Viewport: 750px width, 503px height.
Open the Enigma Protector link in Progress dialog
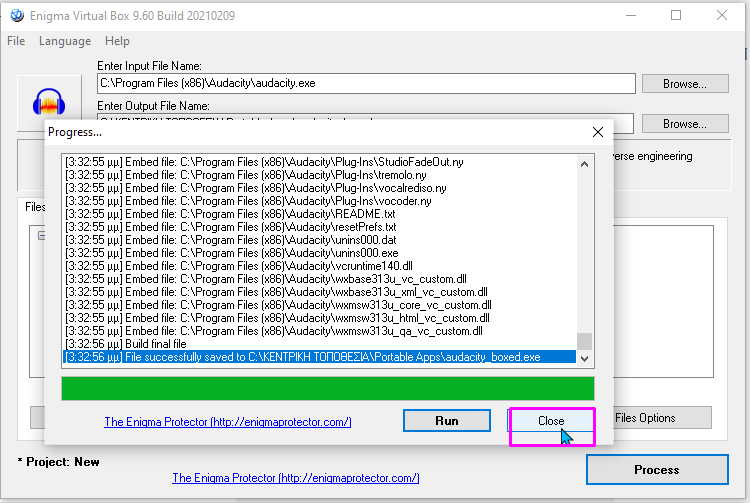coord(228,422)
